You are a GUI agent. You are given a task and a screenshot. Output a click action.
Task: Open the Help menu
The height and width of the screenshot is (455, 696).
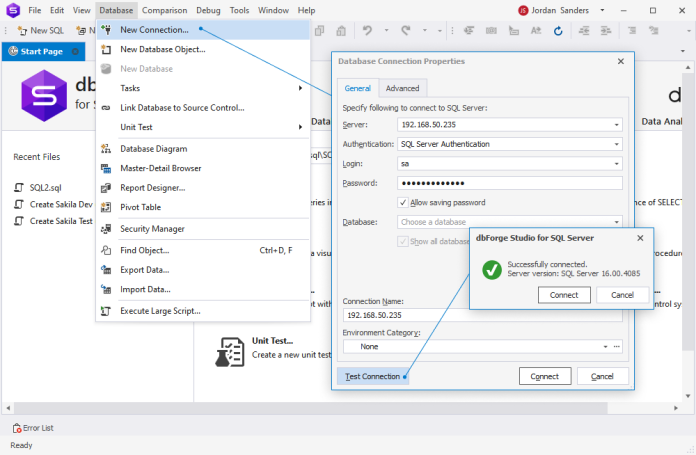306,10
